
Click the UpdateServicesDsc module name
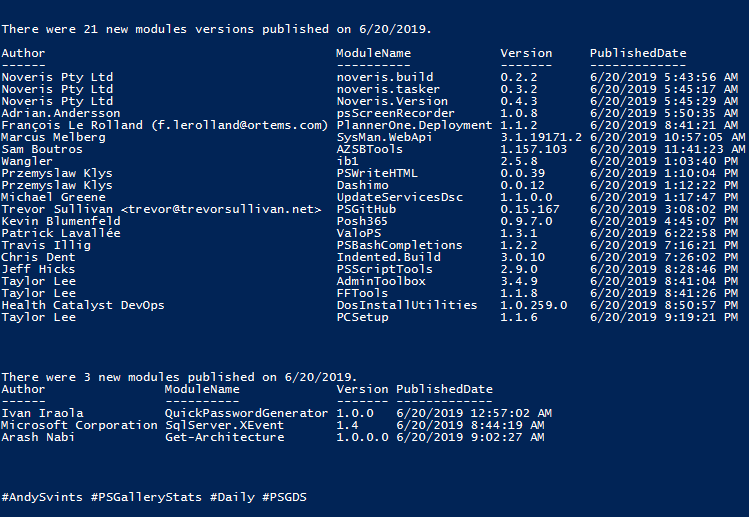click(x=400, y=197)
